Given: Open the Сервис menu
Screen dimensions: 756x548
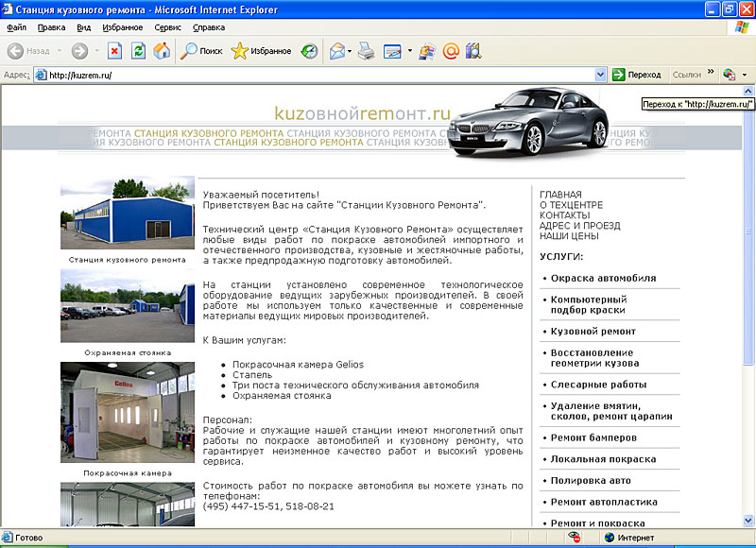Looking at the screenshot, I should [x=168, y=27].
